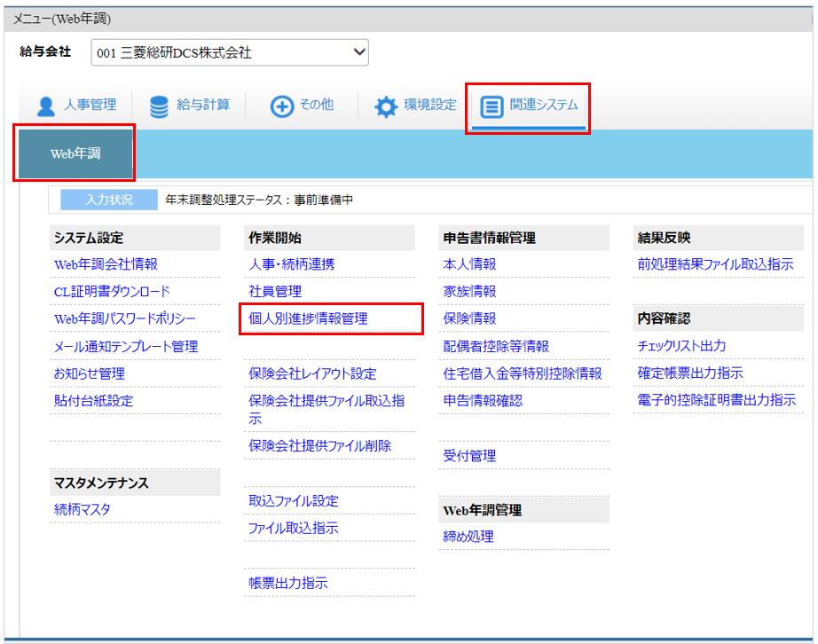Open 個人別進捗情報管理 link
Screen dimensions: 818x644
[308, 318]
